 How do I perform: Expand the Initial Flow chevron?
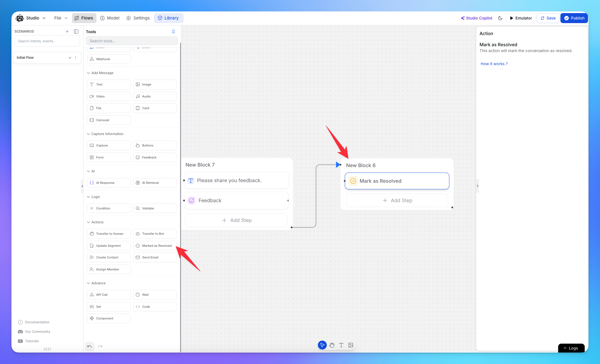tap(70, 58)
